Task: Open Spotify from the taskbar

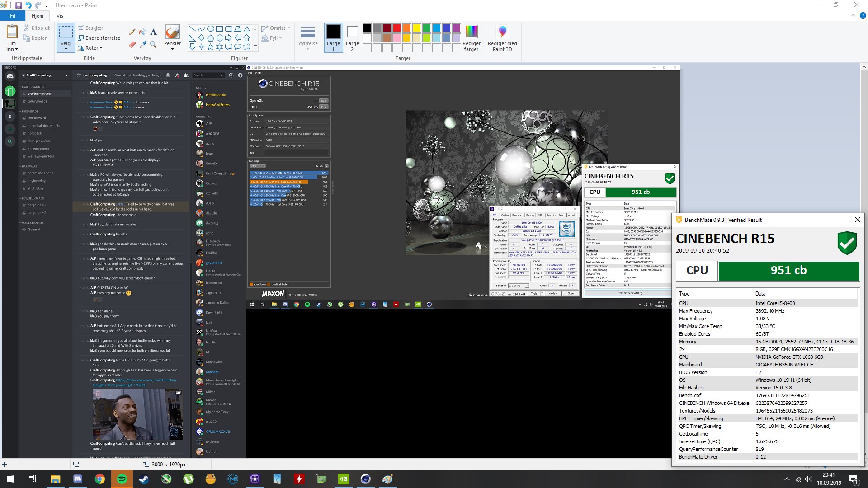Action: (x=122, y=479)
